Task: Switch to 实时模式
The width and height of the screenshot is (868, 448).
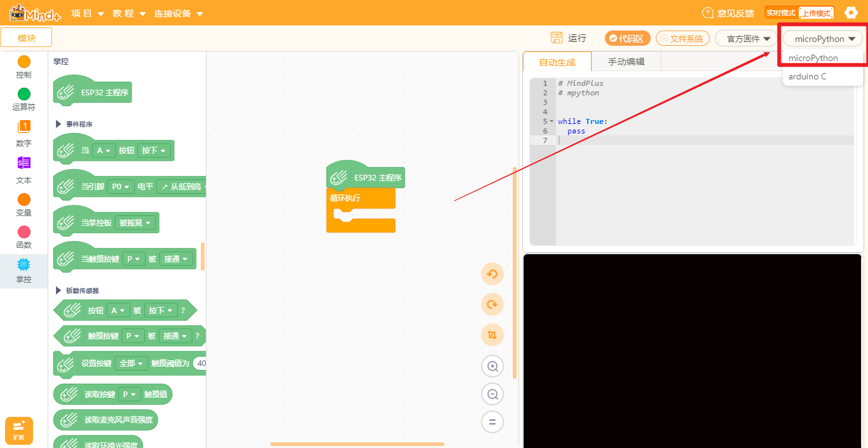Action: coord(781,13)
